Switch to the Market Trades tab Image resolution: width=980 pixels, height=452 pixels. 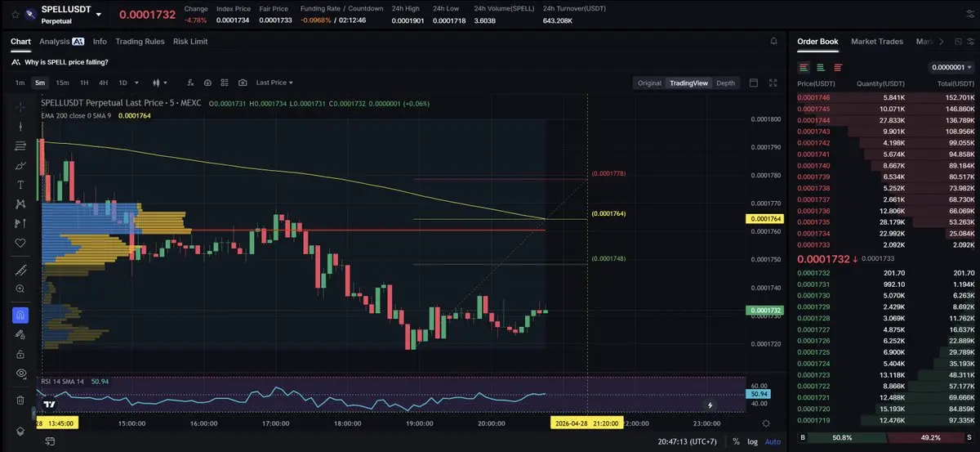click(877, 41)
